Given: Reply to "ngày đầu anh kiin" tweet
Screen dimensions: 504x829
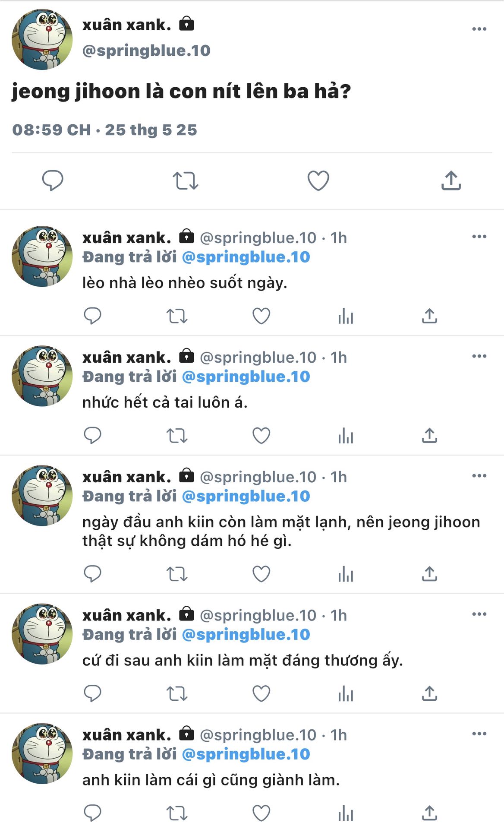Looking at the screenshot, I should (x=92, y=574).
